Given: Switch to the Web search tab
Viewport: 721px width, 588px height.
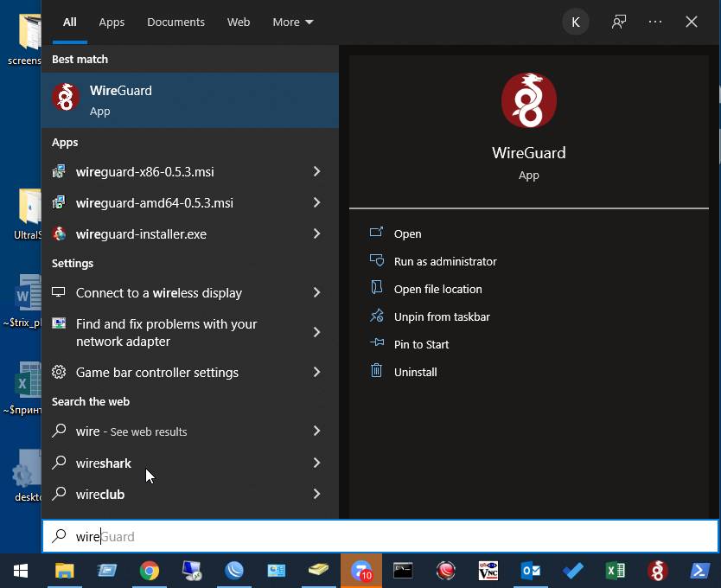Looking at the screenshot, I should (239, 22).
